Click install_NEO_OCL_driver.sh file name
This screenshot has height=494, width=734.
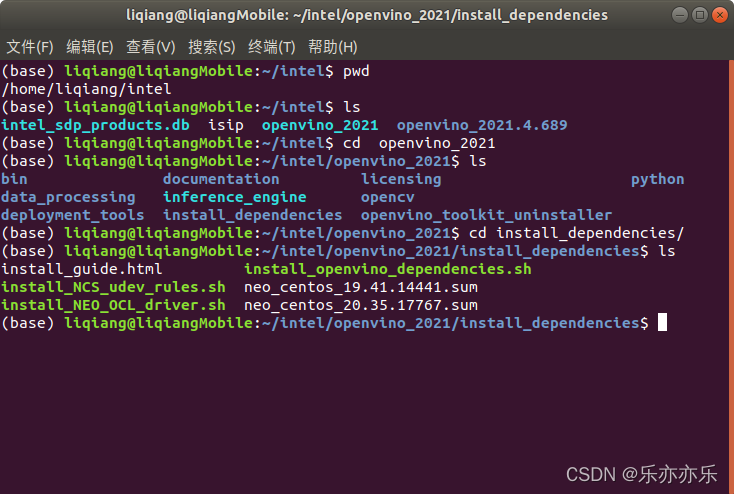[x=113, y=305]
